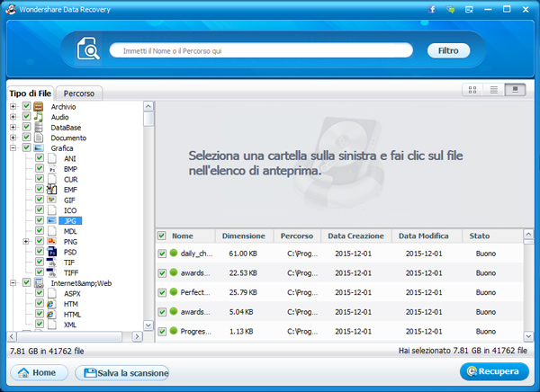Select the 22.53 KB awards file row
Screen dimensions: 540x392
click(x=339, y=273)
